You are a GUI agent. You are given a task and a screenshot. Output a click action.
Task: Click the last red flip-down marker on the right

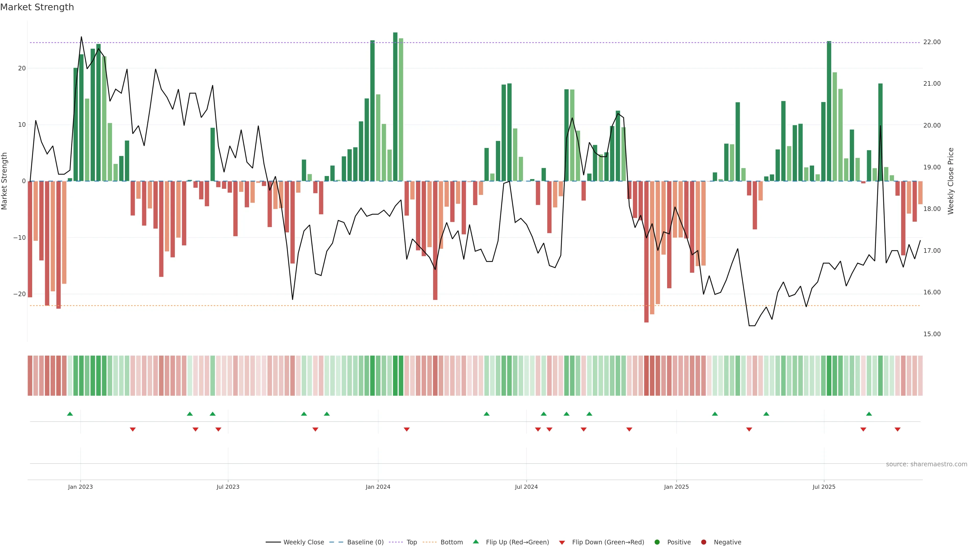point(898,429)
